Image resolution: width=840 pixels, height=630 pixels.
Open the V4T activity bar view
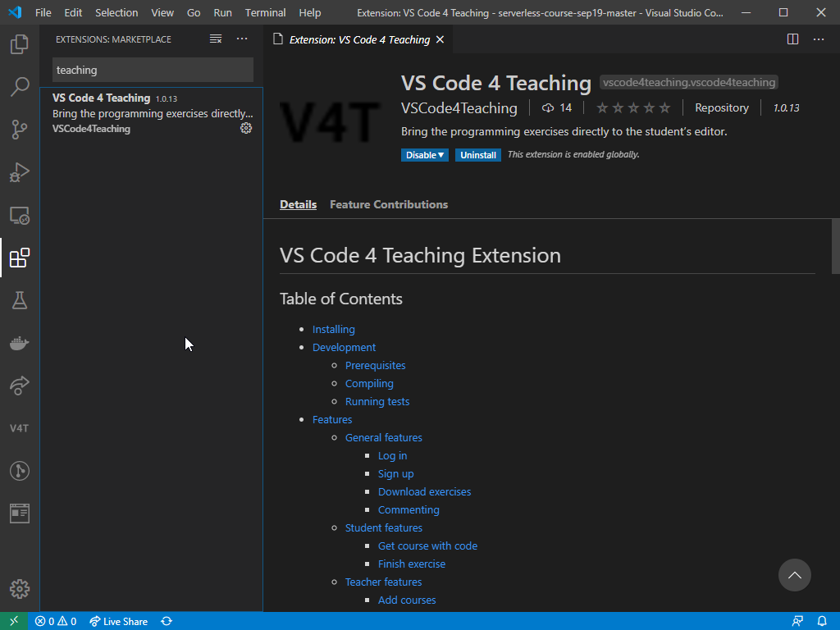[x=20, y=428]
